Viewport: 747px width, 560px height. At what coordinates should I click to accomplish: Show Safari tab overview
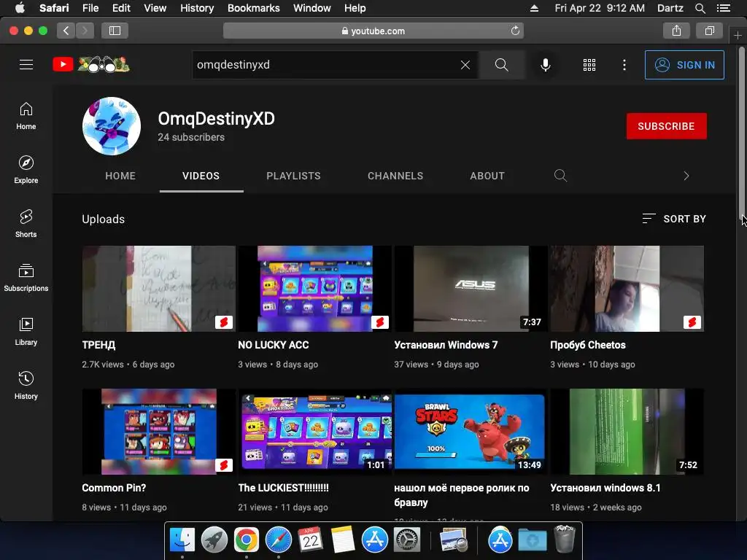point(709,31)
